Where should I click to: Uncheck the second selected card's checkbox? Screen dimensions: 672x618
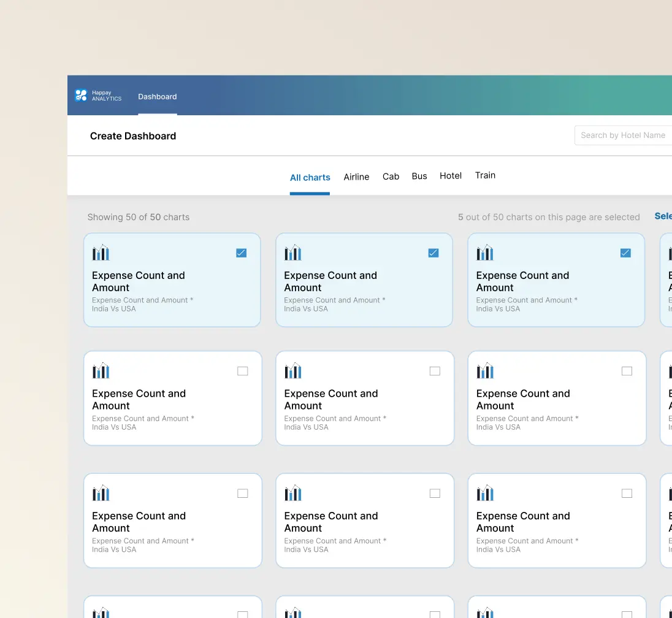pos(433,253)
